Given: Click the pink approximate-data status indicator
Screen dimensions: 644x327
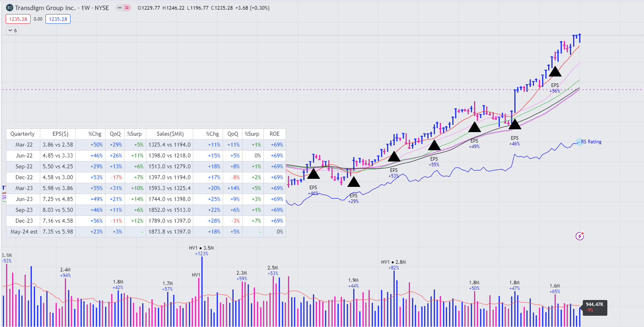Looking at the screenshot, I should [x=127, y=8].
